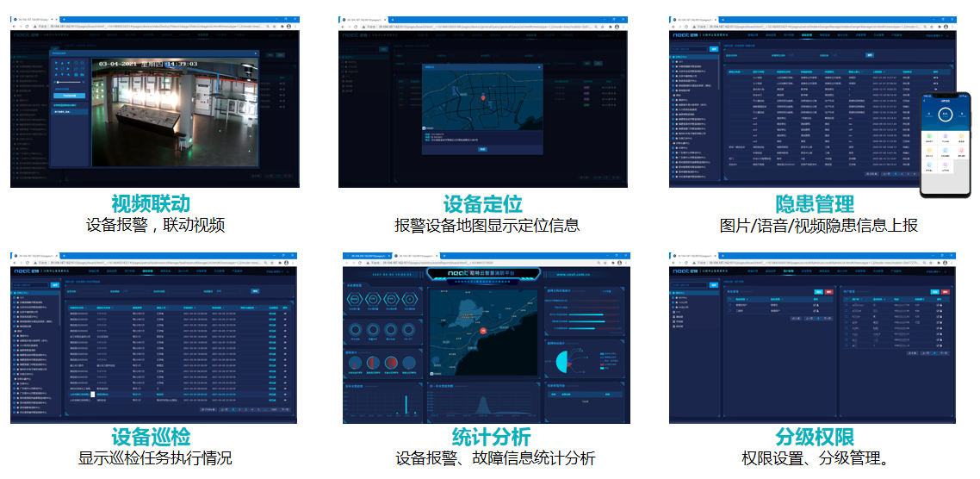This screenshot has width=980, height=479.
Task: Open a new browser tab in video linkage window
Action: click(x=65, y=18)
